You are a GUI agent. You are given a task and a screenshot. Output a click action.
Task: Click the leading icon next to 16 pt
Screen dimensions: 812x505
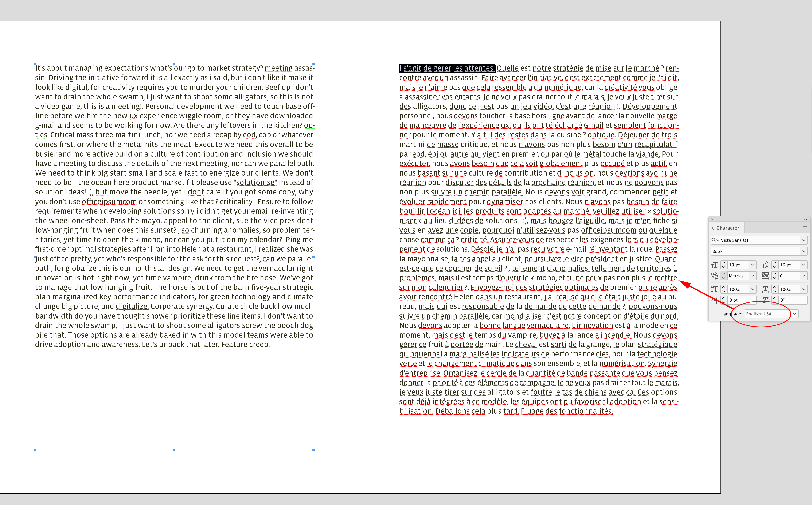[766, 265]
